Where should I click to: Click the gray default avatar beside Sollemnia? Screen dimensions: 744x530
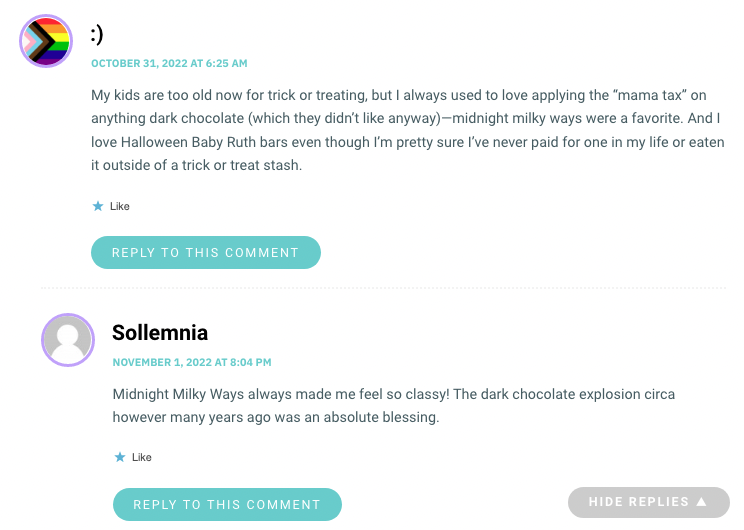click(68, 340)
